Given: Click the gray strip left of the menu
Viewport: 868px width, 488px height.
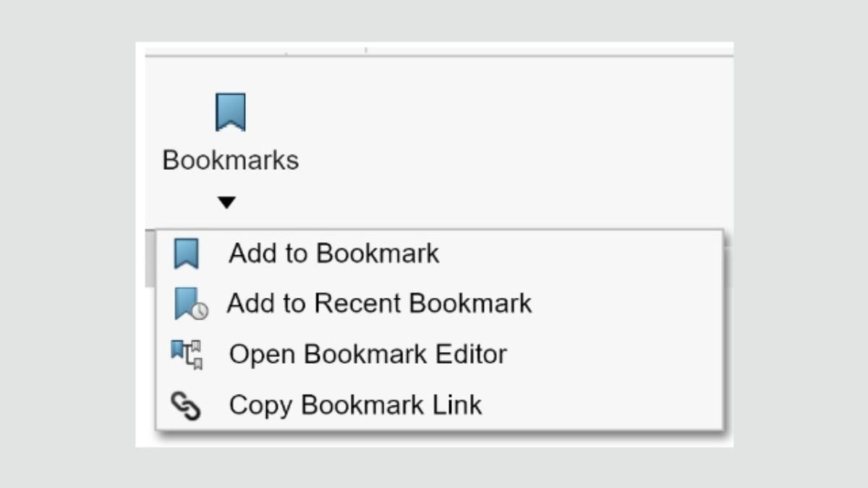Looking at the screenshot, I should click(x=150, y=257).
